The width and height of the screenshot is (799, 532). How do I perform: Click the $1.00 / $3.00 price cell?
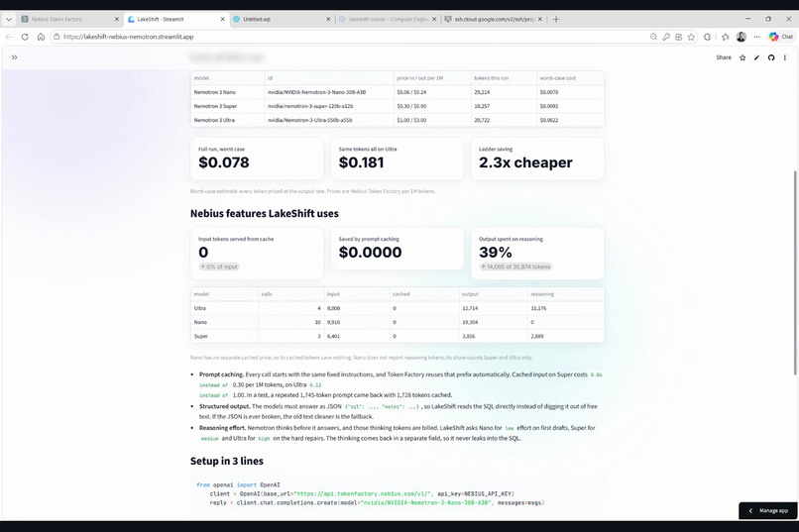coord(432,120)
